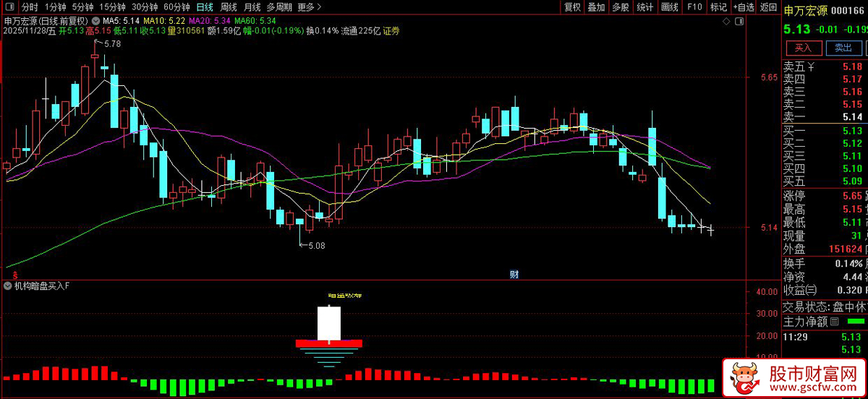Screen dimensions: 868x399
Task: Switch to 分时 intraday view
Action: tap(30, 7)
